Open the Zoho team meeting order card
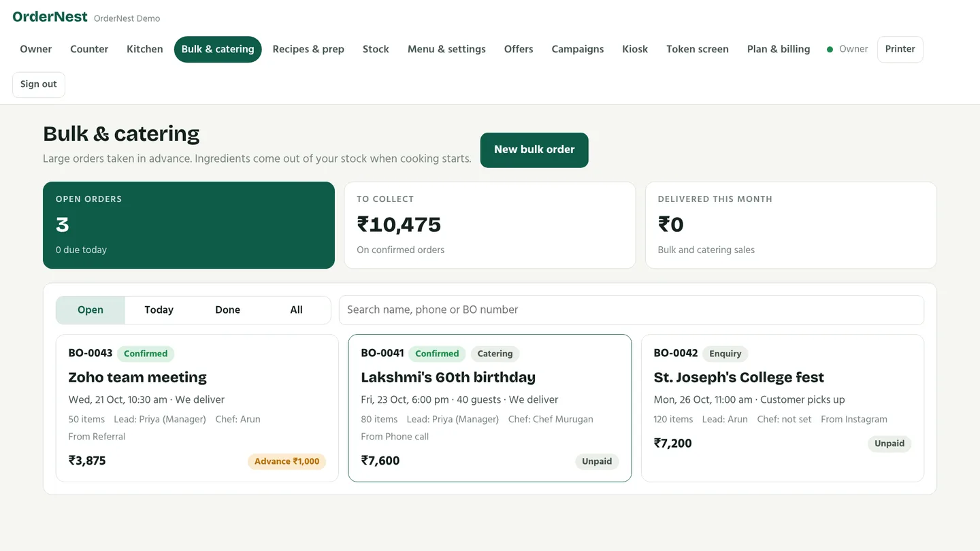 pos(197,408)
